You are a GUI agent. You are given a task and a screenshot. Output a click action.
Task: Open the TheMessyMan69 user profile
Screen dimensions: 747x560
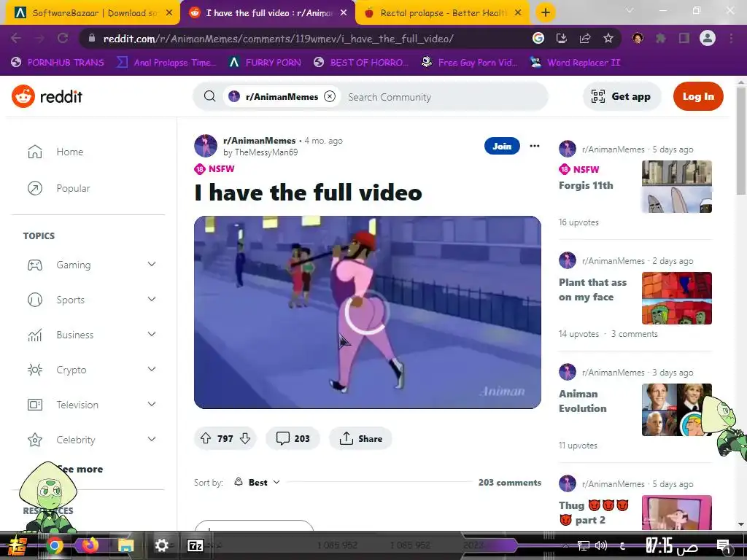tap(266, 152)
